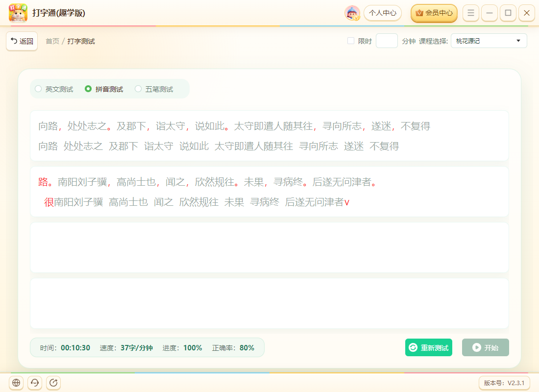
Task: Click the 开始 start button
Action: [x=486, y=347]
